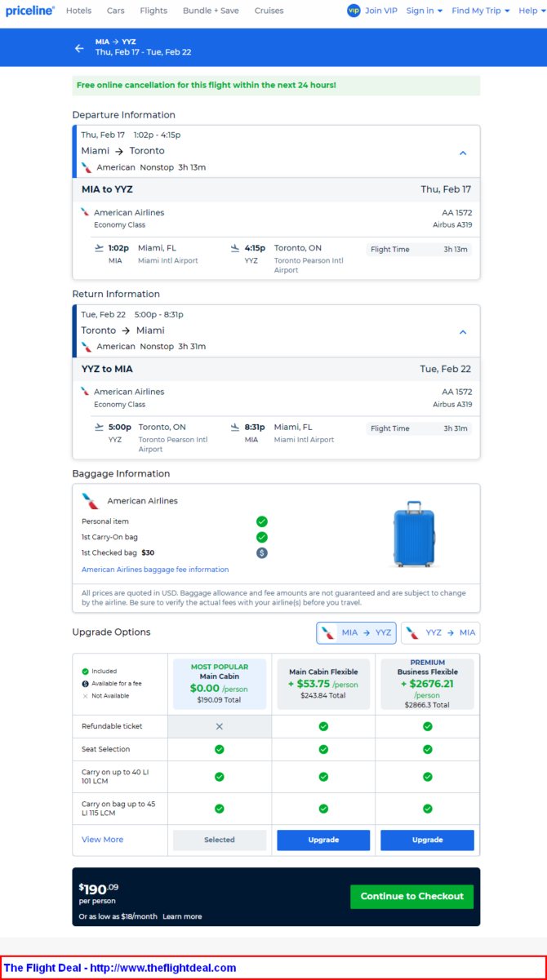Viewport: 547px width, 980px height.
Task: Open the Find My Trip dropdown
Action: (480, 11)
